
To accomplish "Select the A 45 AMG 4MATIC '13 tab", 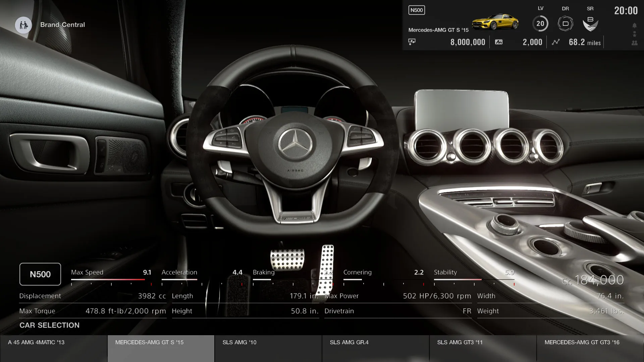I will point(54,348).
